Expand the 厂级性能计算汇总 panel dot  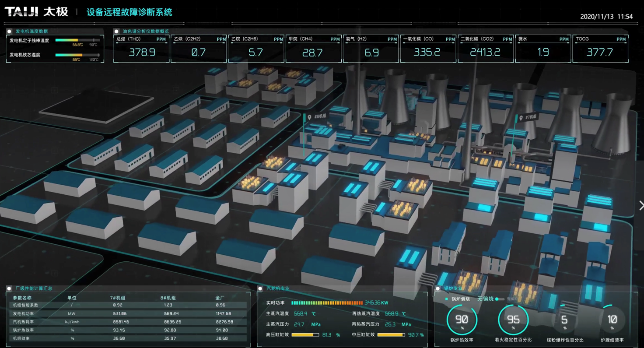pyautogui.click(x=9, y=288)
